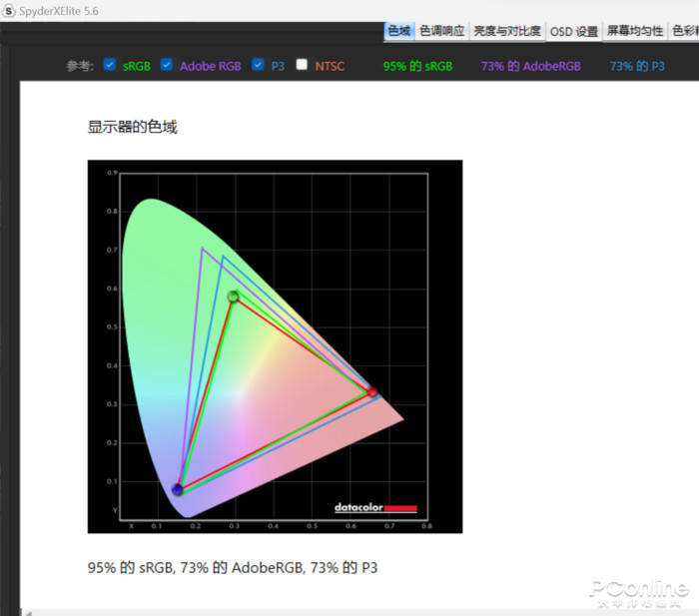Click the '73% 的 AdobeRGB' purple result text
699x616 pixels.
tap(530, 66)
